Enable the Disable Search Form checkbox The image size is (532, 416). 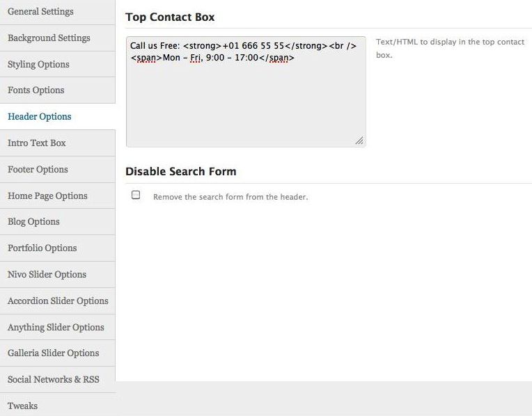click(136, 195)
